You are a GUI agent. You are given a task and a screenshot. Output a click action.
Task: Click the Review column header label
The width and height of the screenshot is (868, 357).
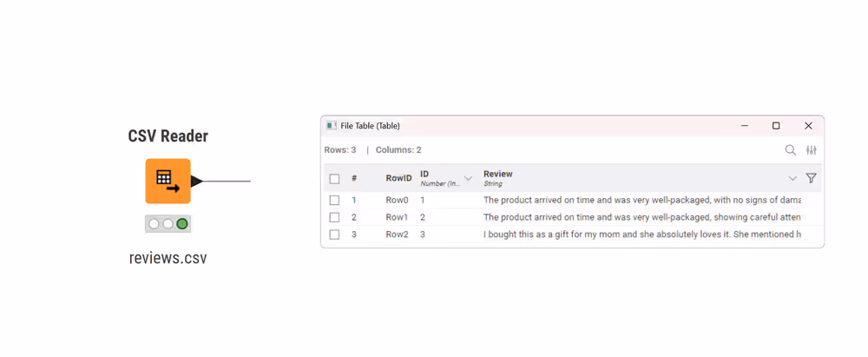tap(498, 175)
